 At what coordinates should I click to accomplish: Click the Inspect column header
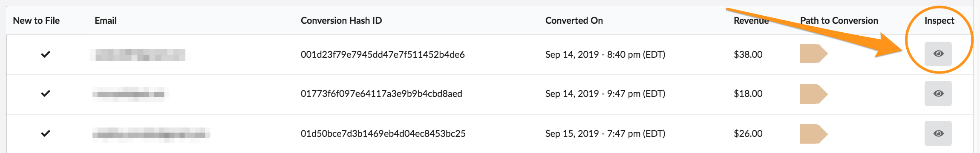939,20
